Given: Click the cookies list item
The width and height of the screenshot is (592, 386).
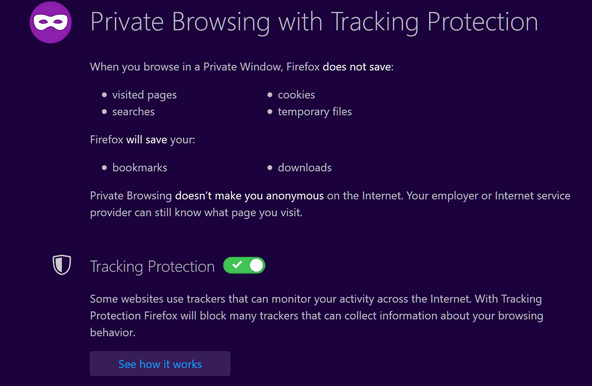Looking at the screenshot, I should click(296, 95).
